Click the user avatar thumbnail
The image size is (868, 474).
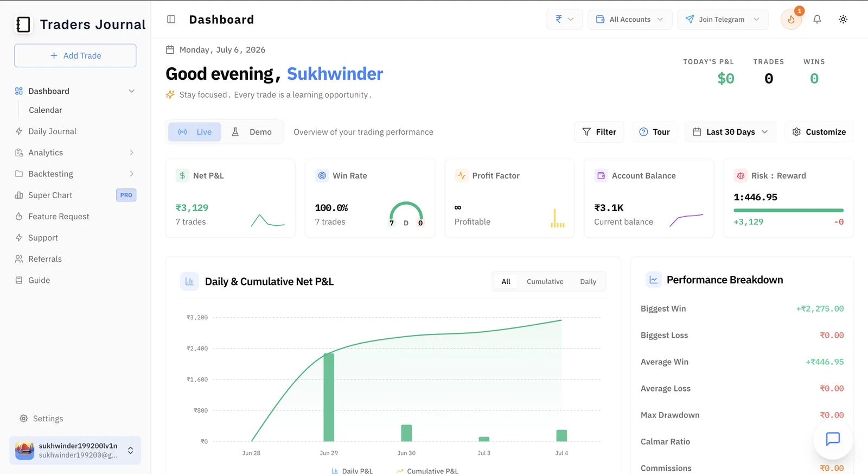24,451
